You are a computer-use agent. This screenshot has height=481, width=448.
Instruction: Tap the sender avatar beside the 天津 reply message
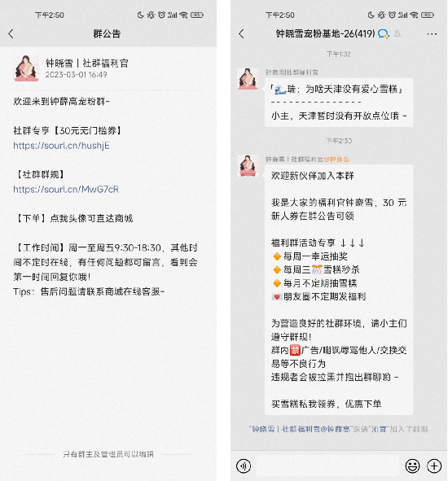click(248, 79)
